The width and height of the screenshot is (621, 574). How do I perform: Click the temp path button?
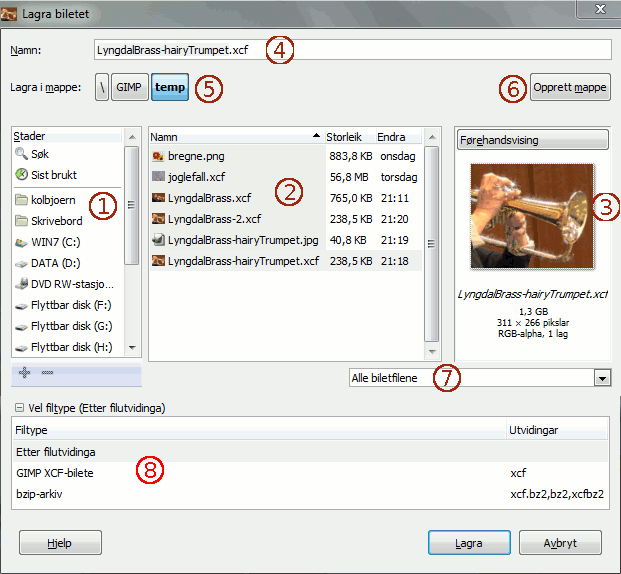click(x=170, y=88)
